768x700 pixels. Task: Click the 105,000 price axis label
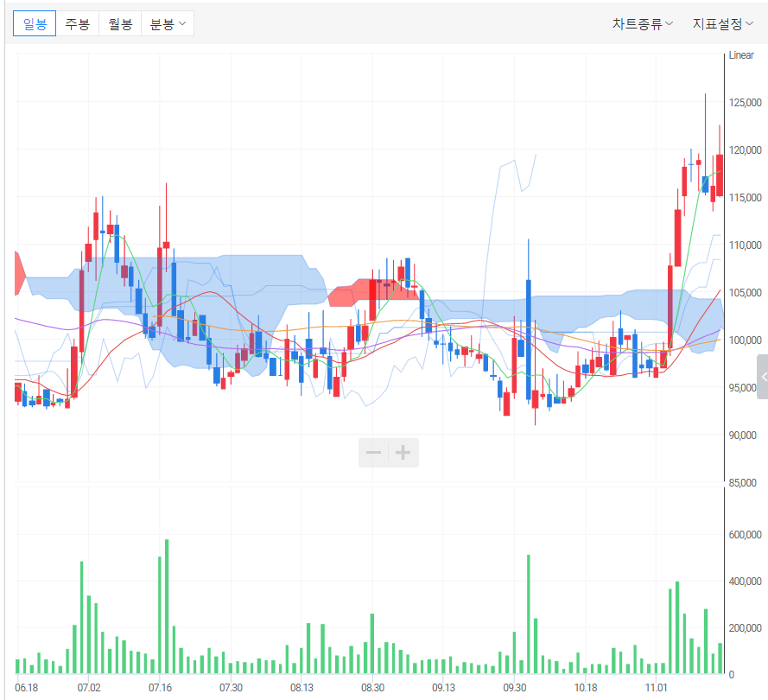pyautogui.click(x=745, y=292)
